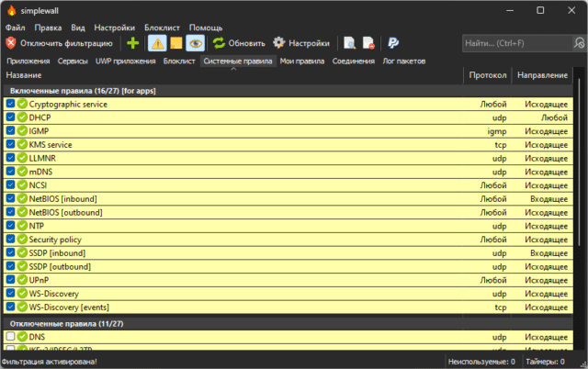Uncheck the DHCP rule checkbox

pyautogui.click(x=10, y=117)
